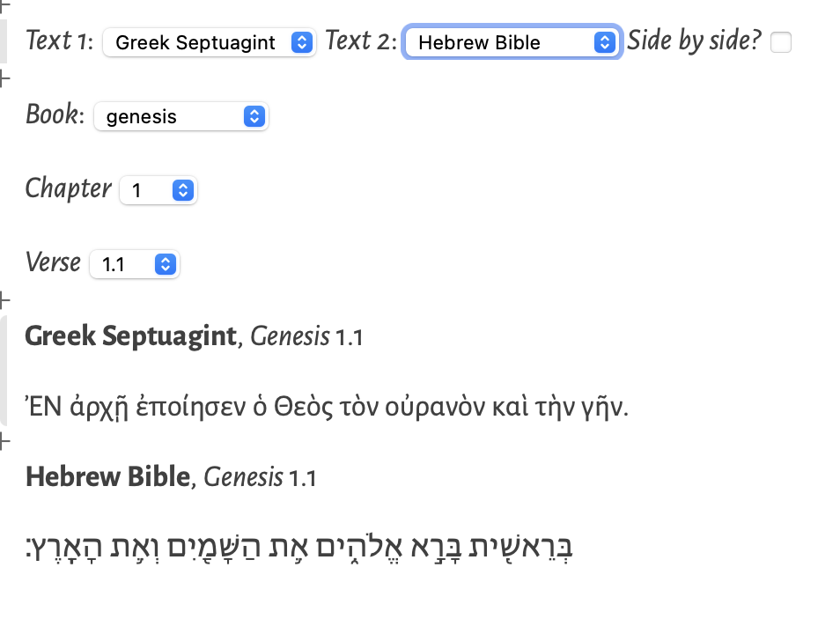Click the 'Book' label
Screen dimensions: 840x641
(x=54, y=115)
